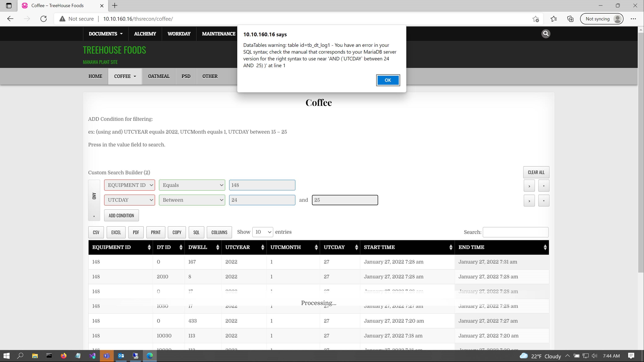Toggle the AND logic button

coord(94,196)
